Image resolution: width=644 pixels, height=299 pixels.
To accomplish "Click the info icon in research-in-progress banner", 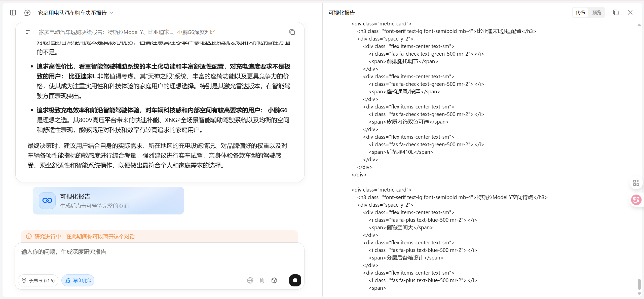I will (29, 236).
